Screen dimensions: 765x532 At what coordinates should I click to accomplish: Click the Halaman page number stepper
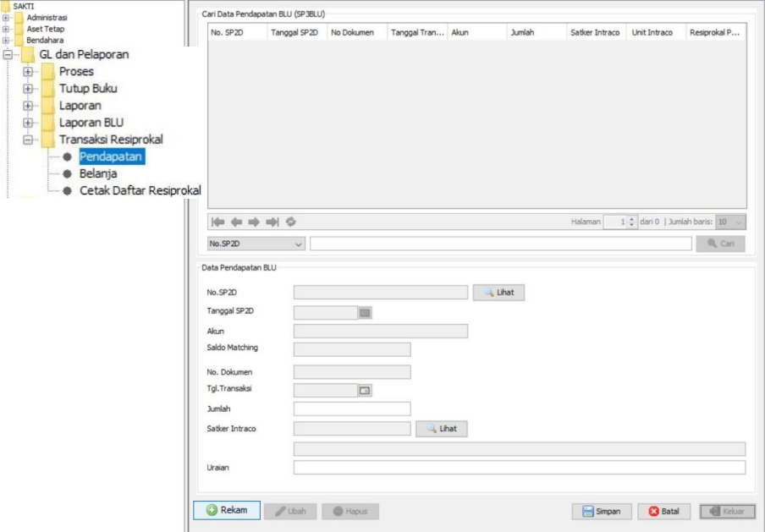pyautogui.click(x=631, y=222)
